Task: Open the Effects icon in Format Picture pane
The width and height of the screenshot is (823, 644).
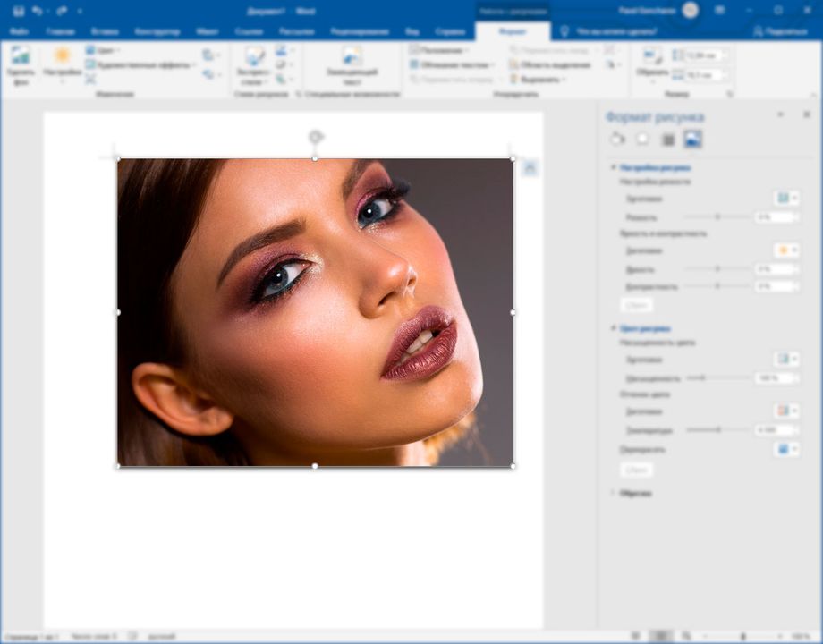Action: [642, 140]
